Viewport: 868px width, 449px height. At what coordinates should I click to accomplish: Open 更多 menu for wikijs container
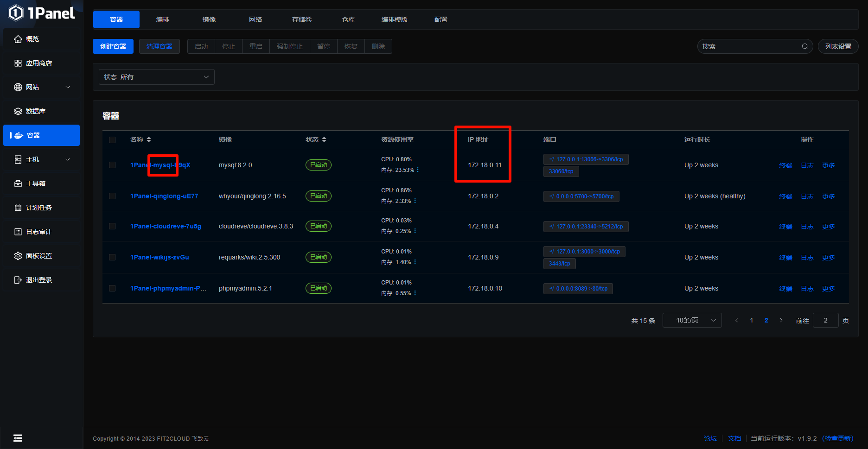(829, 258)
